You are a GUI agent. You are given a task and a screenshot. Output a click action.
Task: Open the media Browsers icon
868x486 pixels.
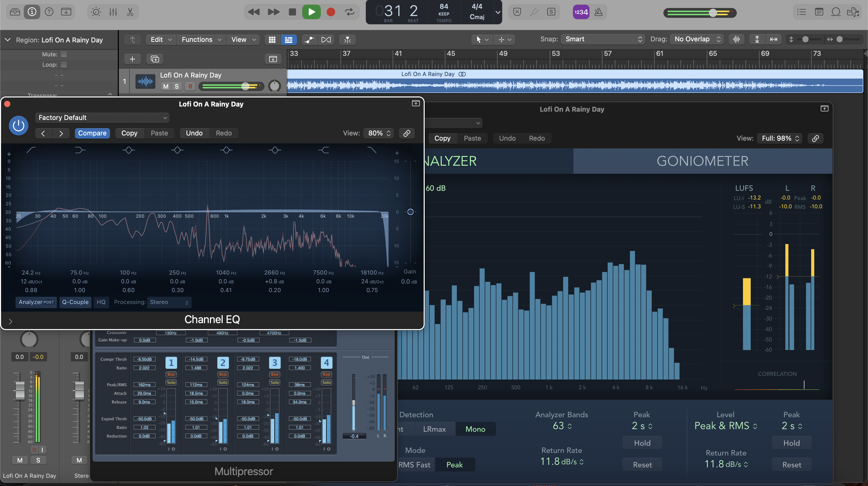point(853,12)
